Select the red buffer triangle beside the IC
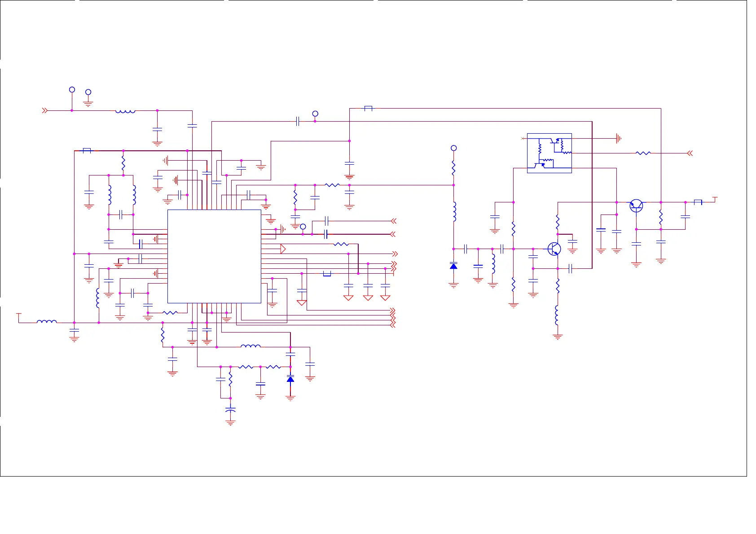Screen dimensions: 756x534 (x=283, y=249)
